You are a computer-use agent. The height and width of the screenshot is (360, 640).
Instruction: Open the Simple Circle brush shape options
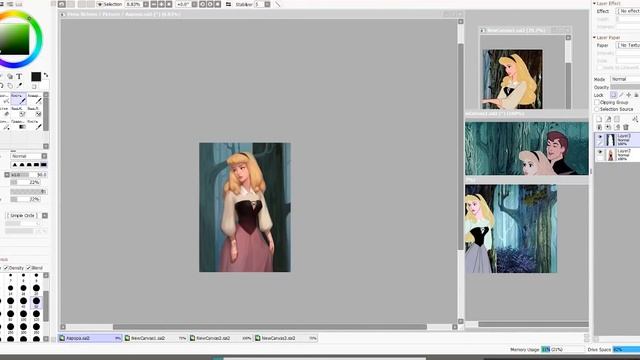coord(27,215)
